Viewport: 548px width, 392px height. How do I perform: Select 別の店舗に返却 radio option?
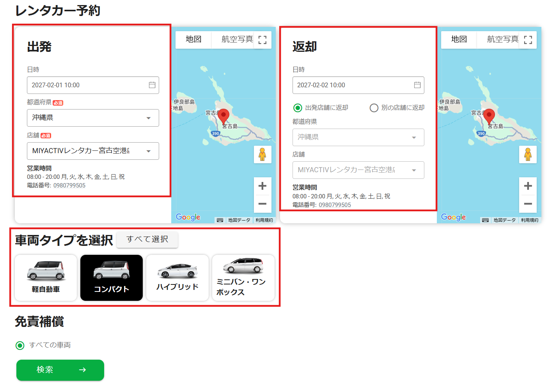pos(374,108)
